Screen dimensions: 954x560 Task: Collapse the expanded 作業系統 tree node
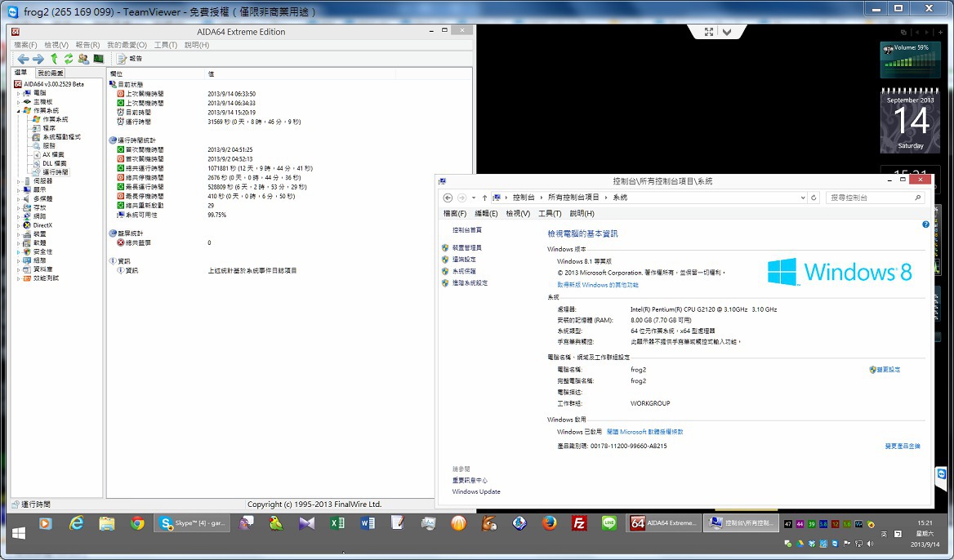coord(18,111)
